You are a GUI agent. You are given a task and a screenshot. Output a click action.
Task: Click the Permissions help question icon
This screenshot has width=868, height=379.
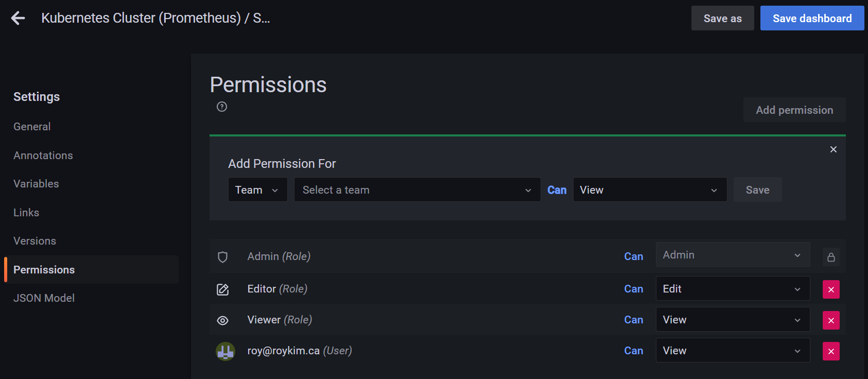pos(222,107)
